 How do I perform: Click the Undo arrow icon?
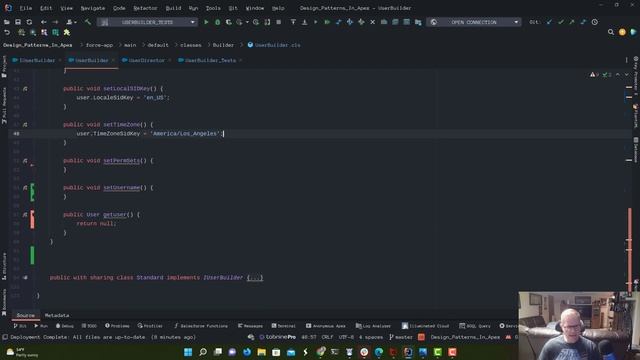pyautogui.click(x=7, y=32)
